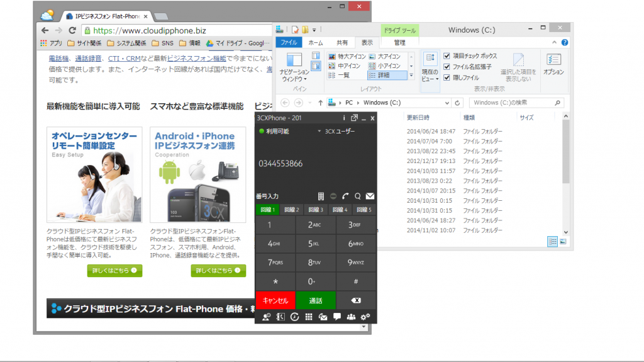Viewport: 644px width, 362px height.
Task: Click Chrome back arrow
Action: (45, 30)
